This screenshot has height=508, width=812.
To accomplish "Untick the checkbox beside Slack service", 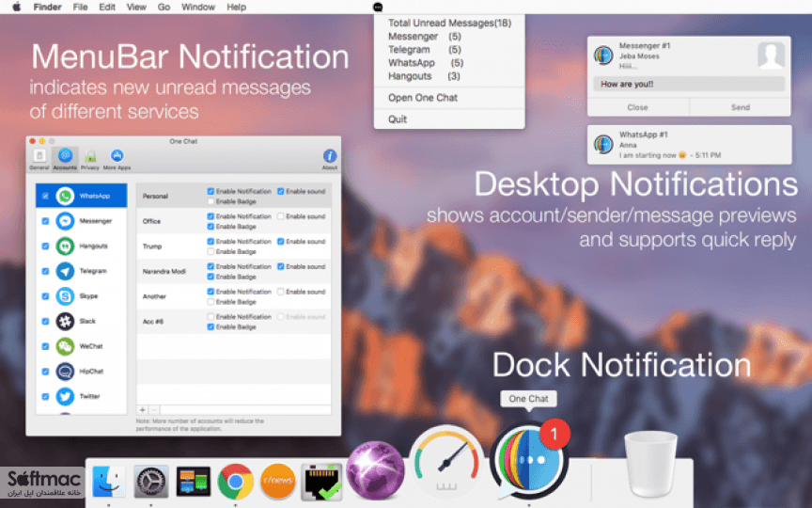I will (45, 321).
